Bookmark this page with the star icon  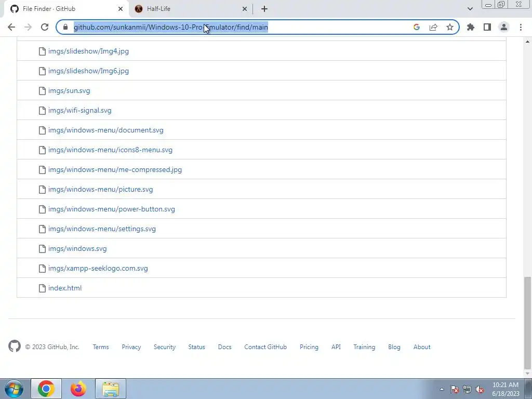pos(450,27)
